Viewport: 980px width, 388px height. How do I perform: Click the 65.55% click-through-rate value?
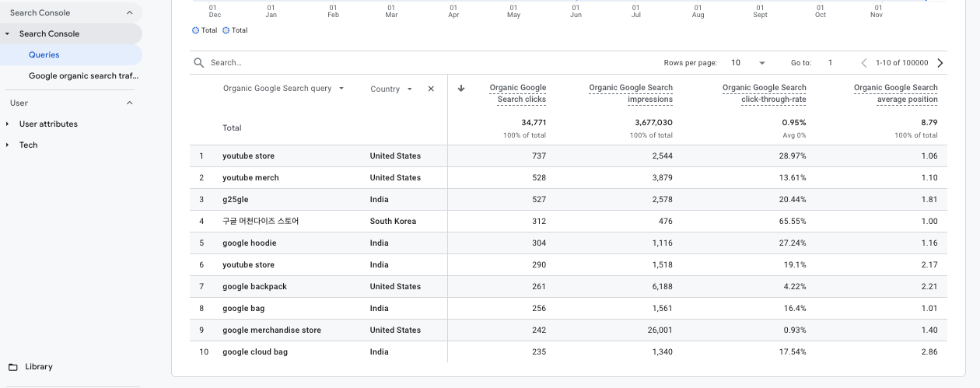click(x=792, y=222)
